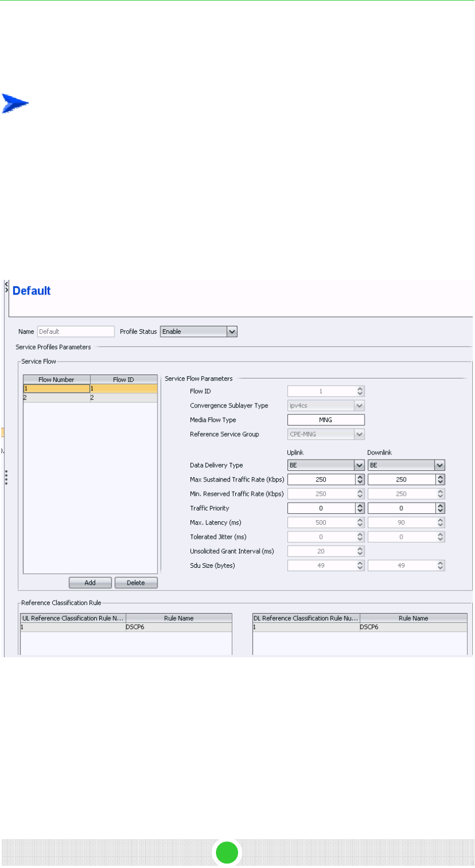Screen dimensions: 475x868
Task: Click the vertical dots splitter handle
Action: coord(6,476)
